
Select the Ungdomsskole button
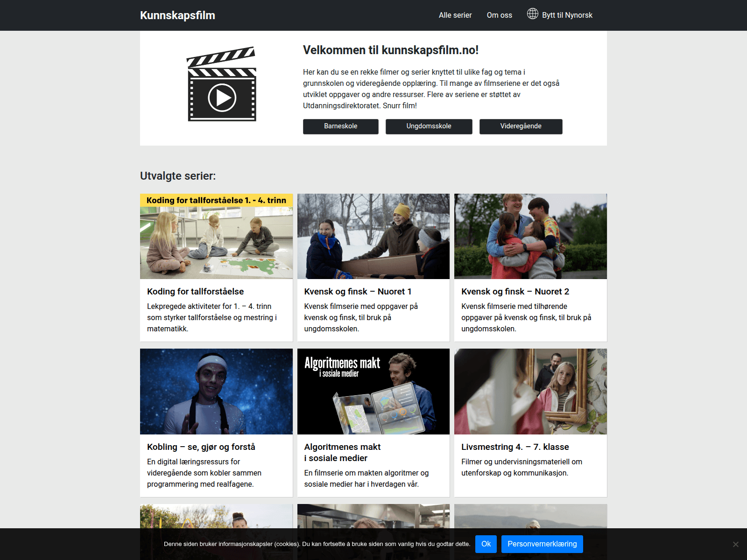tap(429, 126)
